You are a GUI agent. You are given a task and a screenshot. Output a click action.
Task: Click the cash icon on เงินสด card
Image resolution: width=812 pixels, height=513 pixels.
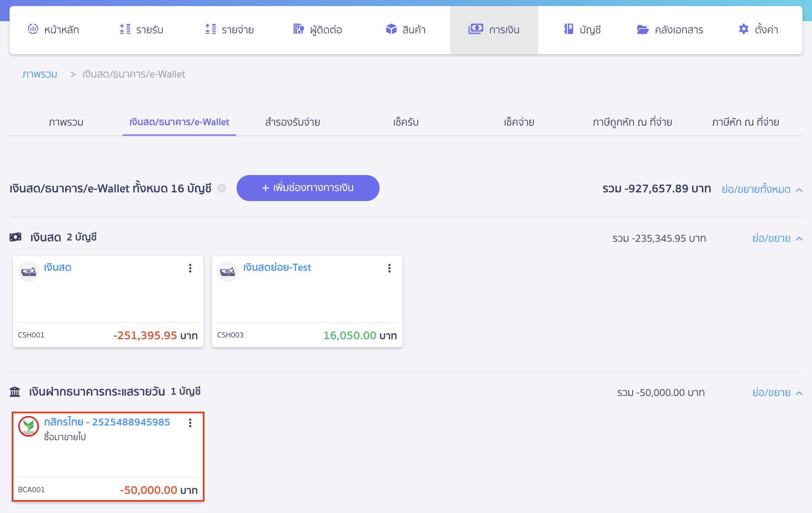[x=29, y=272]
